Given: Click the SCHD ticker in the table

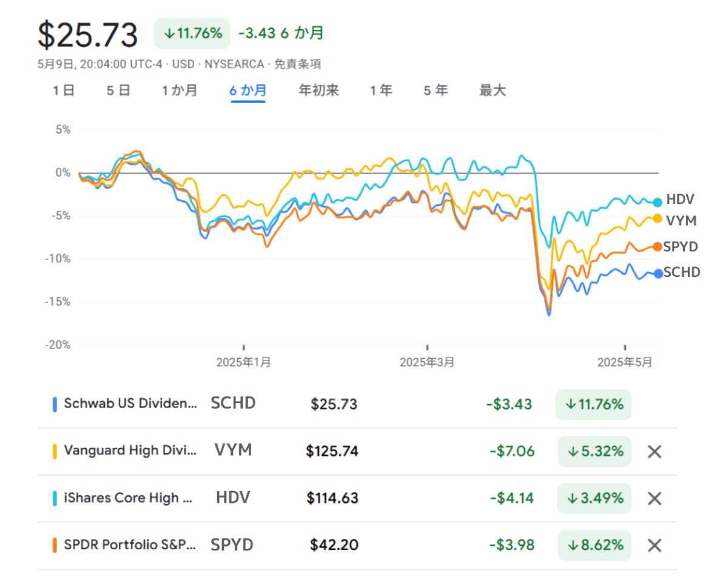Looking at the screenshot, I should 233,403.
